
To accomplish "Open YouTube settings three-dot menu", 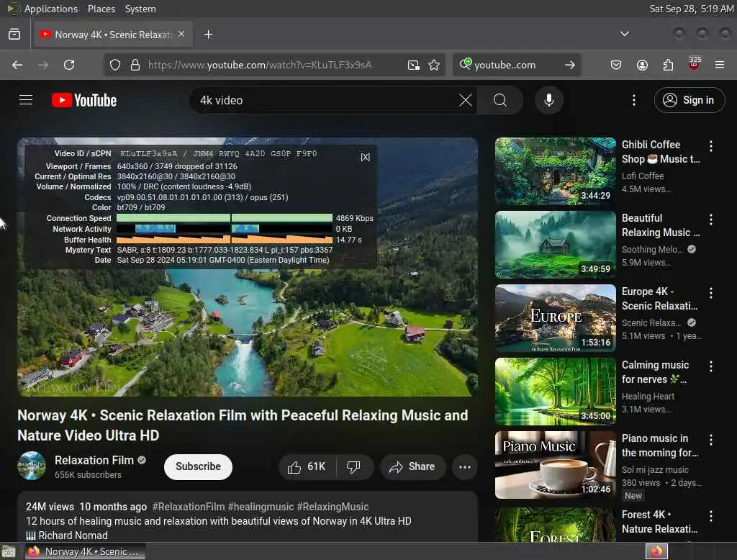I will (x=633, y=100).
